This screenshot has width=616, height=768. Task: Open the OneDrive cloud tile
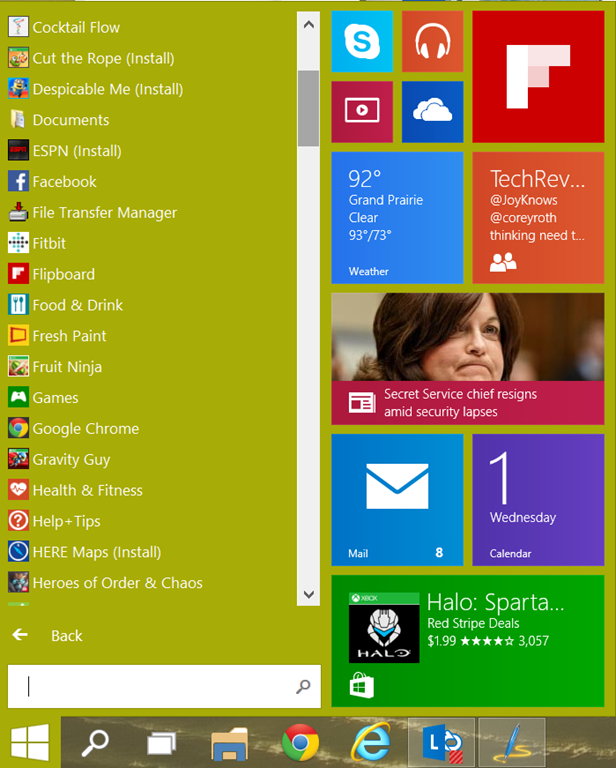tap(432, 112)
